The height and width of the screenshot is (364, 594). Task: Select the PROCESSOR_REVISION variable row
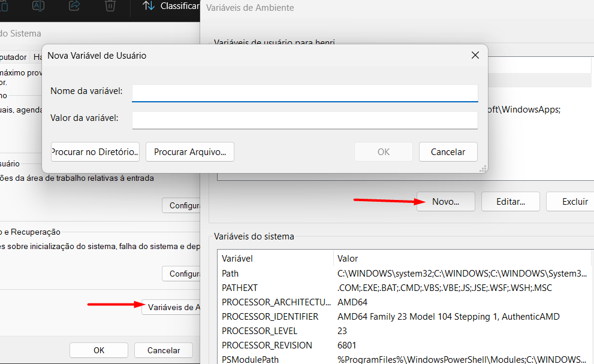pyautogui.click(x=404, y=345)
